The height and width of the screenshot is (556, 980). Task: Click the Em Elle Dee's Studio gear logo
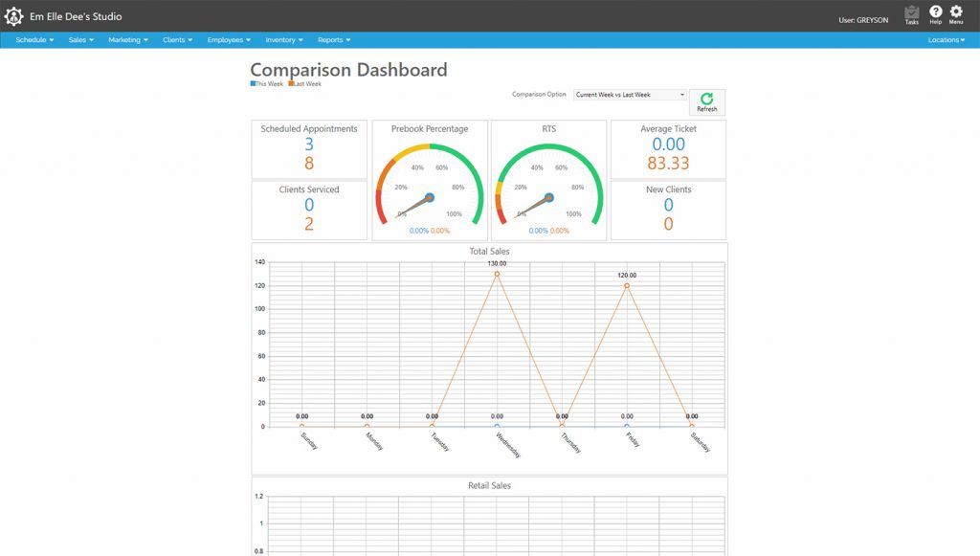coord(13,15)
